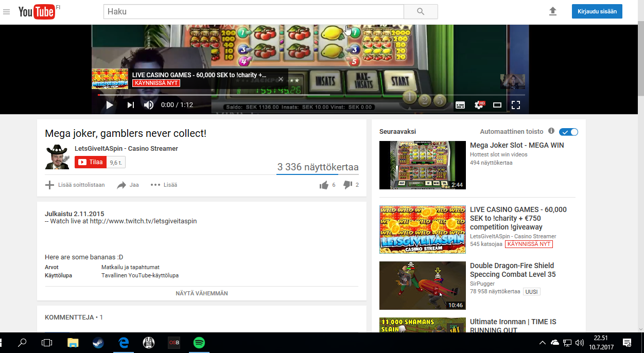Open Mega Joker Slot - MEGA WIN title
Screen dimensions: 644x353
click(x=517, y=145)
